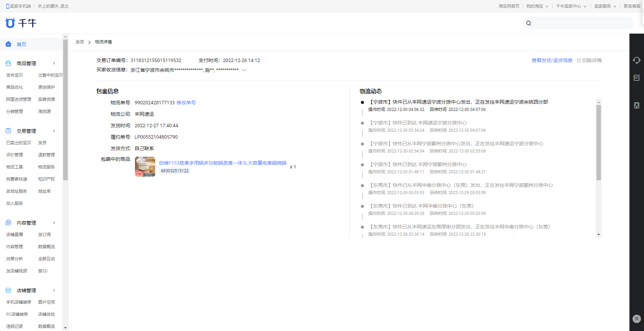Click 查看发货/退货信息 link
Screen dimensions: 644x331
(x=552, y=60)
